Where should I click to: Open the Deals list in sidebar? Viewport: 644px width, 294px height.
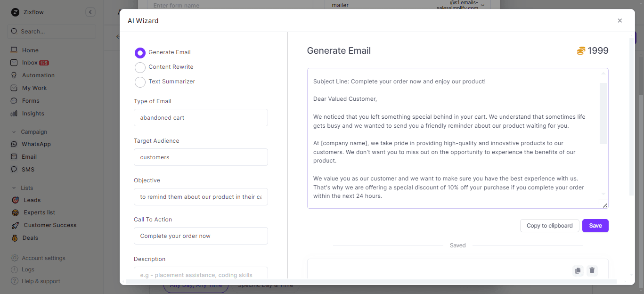click(x=30, y=238)
